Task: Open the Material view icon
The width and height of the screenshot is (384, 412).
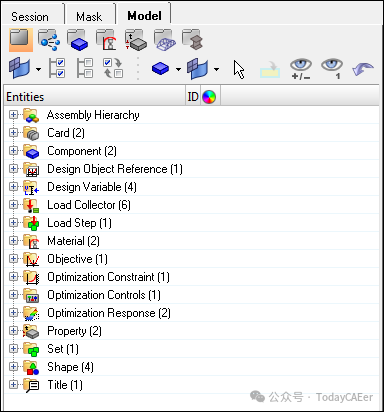Action: pos(106,40)
